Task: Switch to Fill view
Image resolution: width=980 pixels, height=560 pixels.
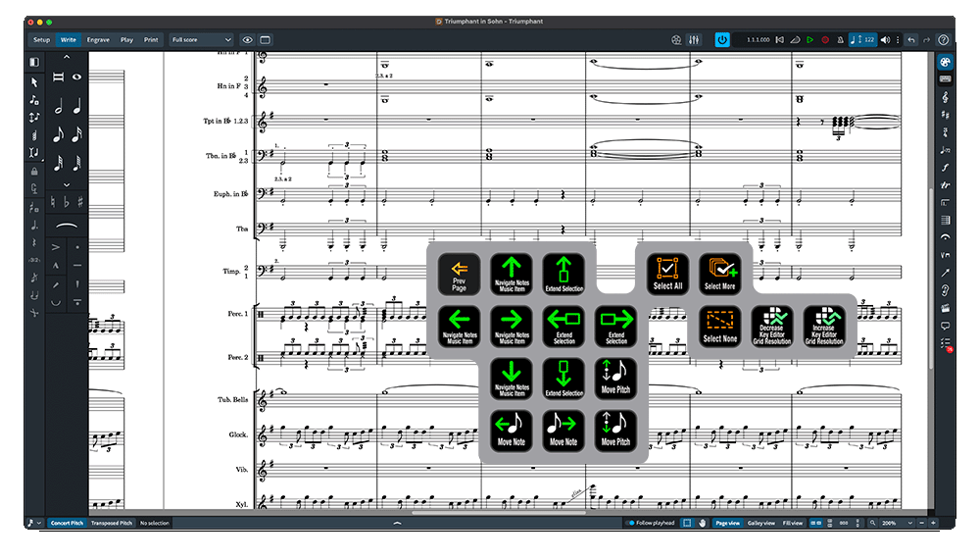Action: [793, 523]
